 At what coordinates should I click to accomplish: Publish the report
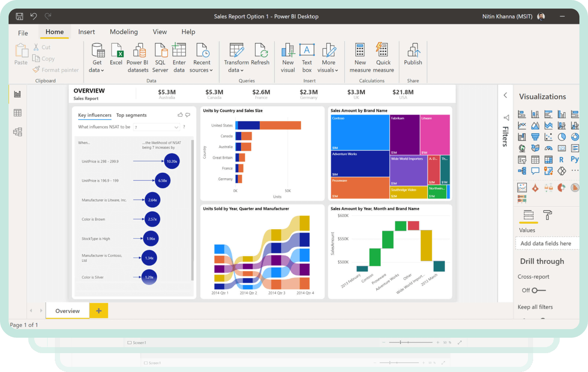[x=413, y=54]
